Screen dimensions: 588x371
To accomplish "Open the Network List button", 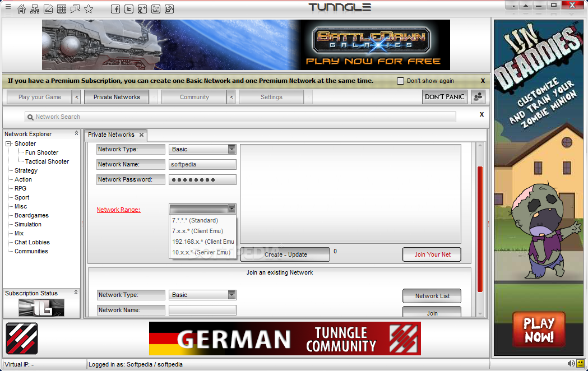I will click(x=432, y=296).
